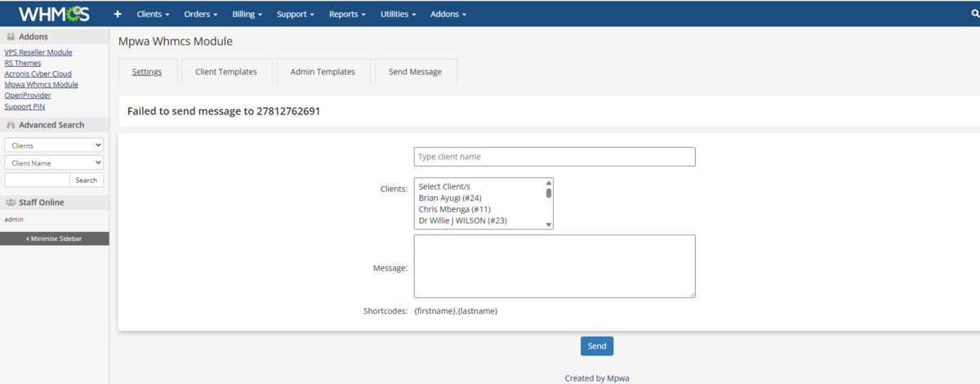
Task: Open the Clients menu in navbar
Action: pyautogui.click(x=153, y=14)
